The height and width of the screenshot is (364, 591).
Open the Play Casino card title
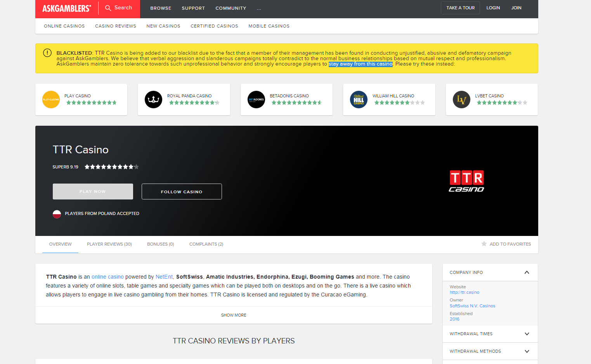click(x=78, y=96)
